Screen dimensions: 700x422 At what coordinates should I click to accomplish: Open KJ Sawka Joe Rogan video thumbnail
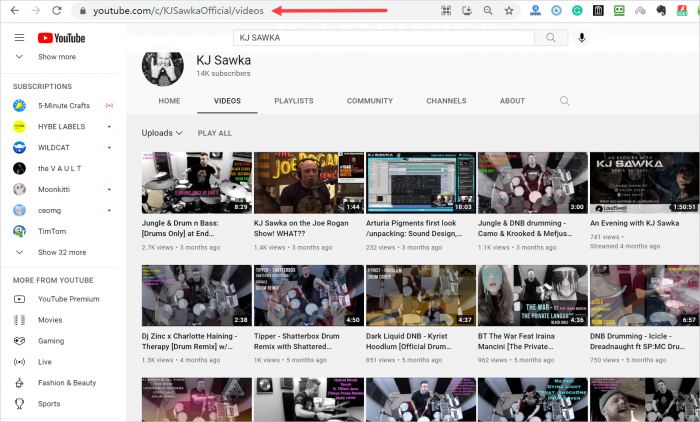coord(307,182)
